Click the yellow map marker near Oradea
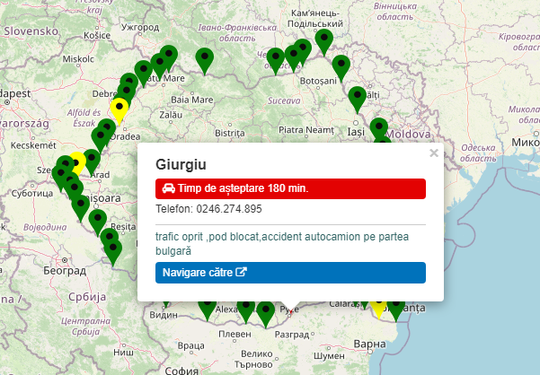540x375 pixels. pyautogui.click(x=119, y=110)
